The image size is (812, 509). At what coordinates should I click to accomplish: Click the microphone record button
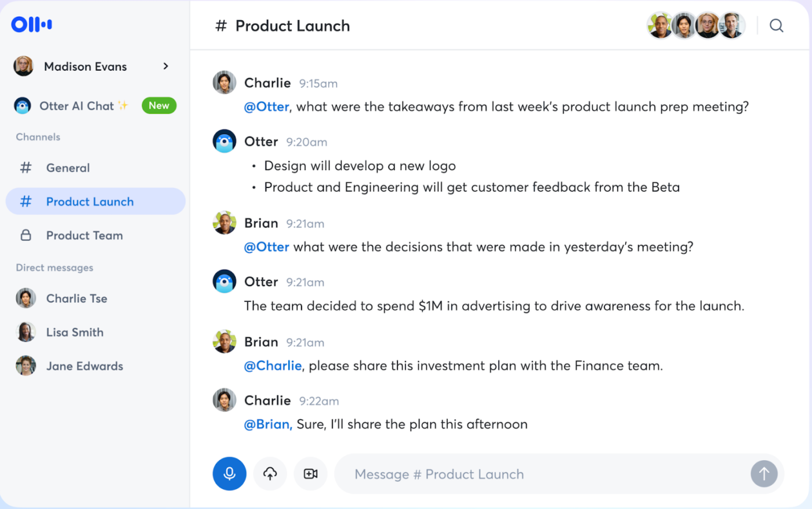pyautogui.click(x=230, y=474)
